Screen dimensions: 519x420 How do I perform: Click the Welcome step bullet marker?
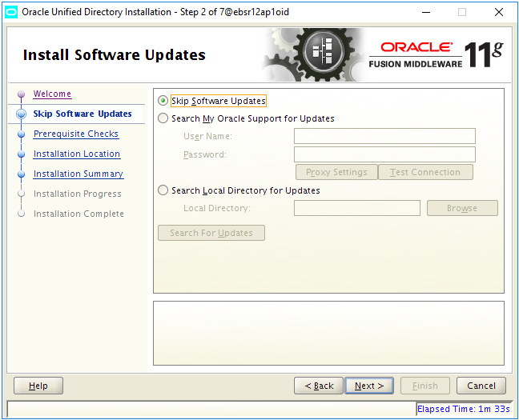pyautogui.click(x=21, y=94)
